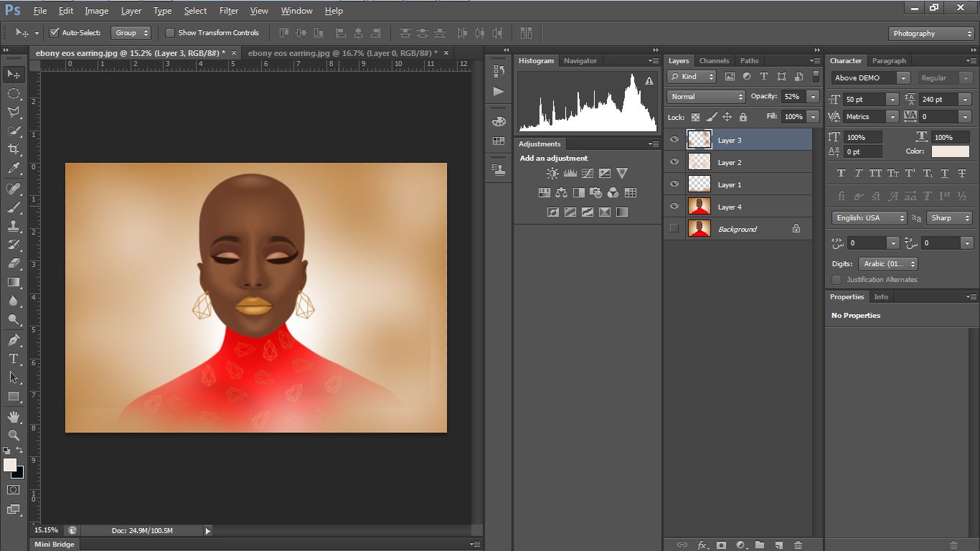Enable Show Transform Controls checkbox
Viewport: 980px width, 551px height.
pyautogui.click(x=170, y=32)
